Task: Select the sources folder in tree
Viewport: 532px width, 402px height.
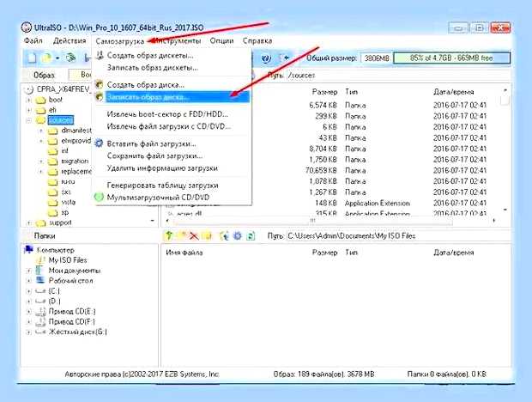Action: point(60,120)
